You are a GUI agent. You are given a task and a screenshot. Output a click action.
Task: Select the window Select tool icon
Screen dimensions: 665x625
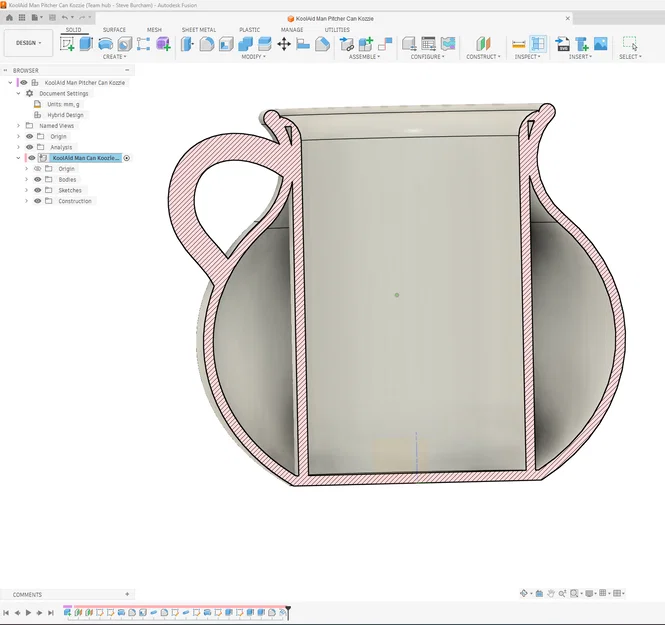click(630, 44)
